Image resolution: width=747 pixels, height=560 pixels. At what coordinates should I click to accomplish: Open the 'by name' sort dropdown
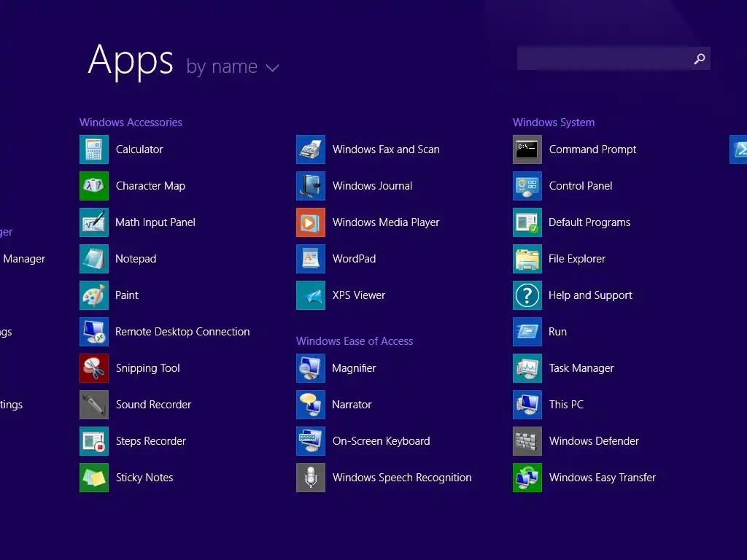tap(233, 67)
